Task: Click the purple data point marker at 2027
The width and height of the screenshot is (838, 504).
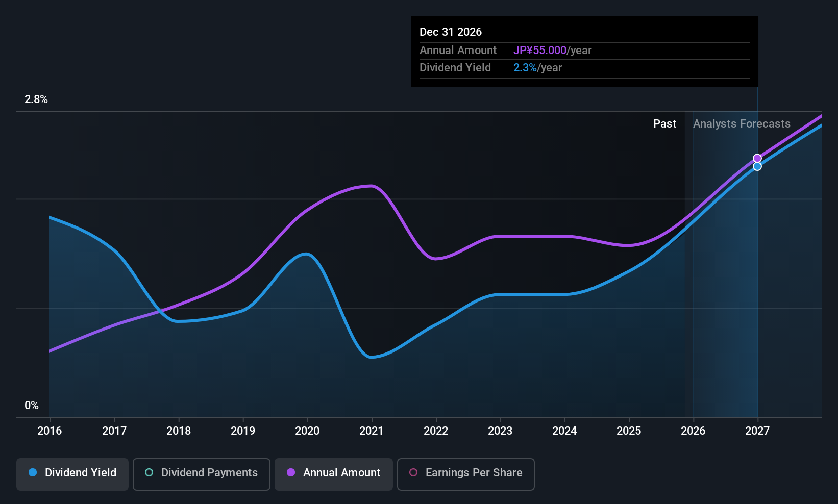Action: (757, 158)
